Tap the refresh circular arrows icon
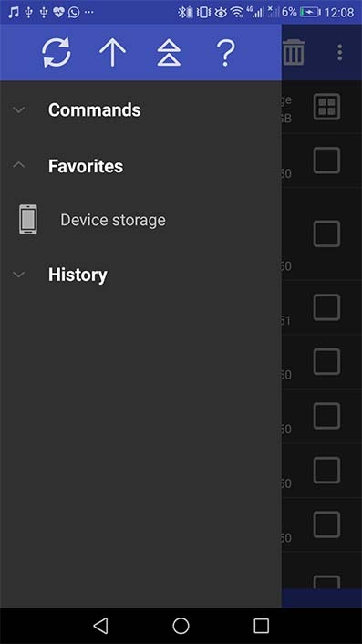The width and height of the screenshot is (362, 644). pos(57,53)
